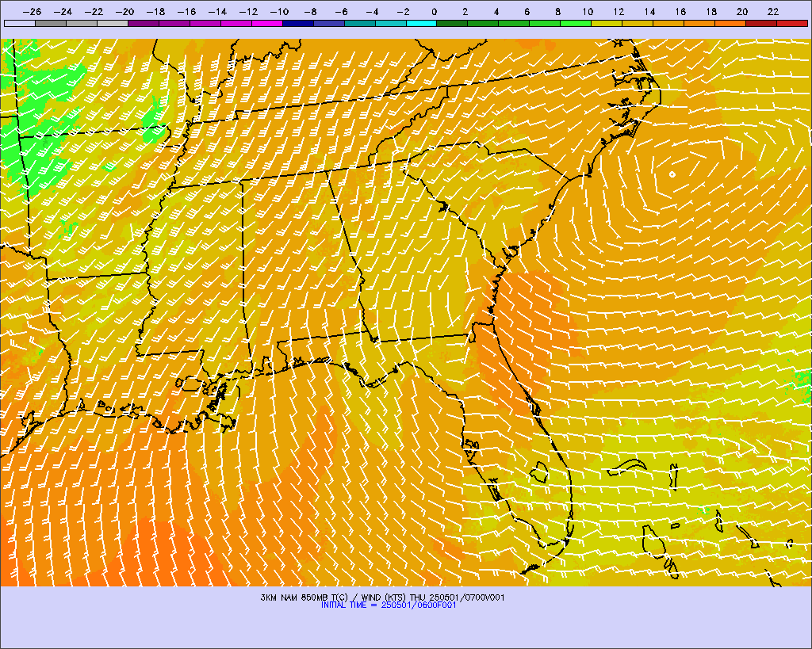Click the dark green swatch between 0 and 2
Screen dimensions: 812x649
pyautogui.click(x=453, y=23)
